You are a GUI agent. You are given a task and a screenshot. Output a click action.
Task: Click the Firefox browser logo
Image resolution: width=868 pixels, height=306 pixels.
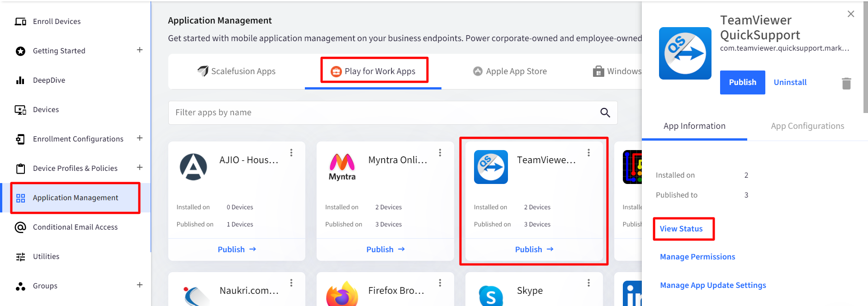tap(342, 294)
